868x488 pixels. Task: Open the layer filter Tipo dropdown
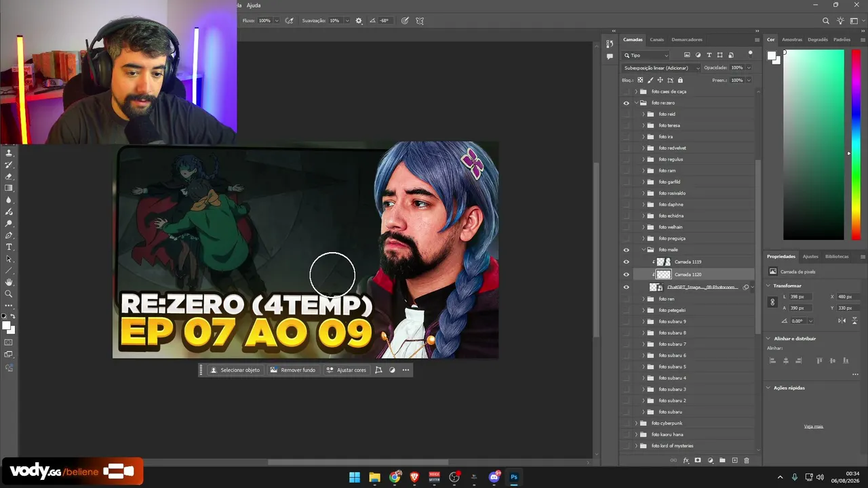tap(646, 55)
